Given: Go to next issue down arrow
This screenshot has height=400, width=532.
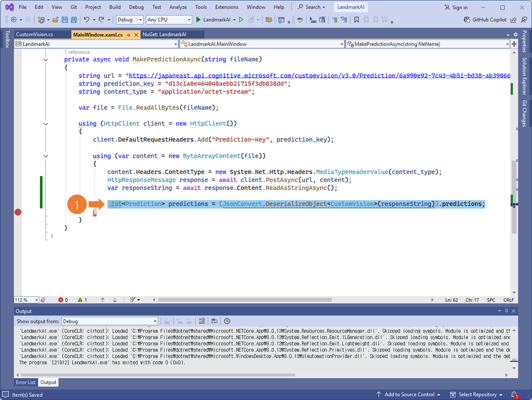Looking at the screenshot, I should pos(115,300).
